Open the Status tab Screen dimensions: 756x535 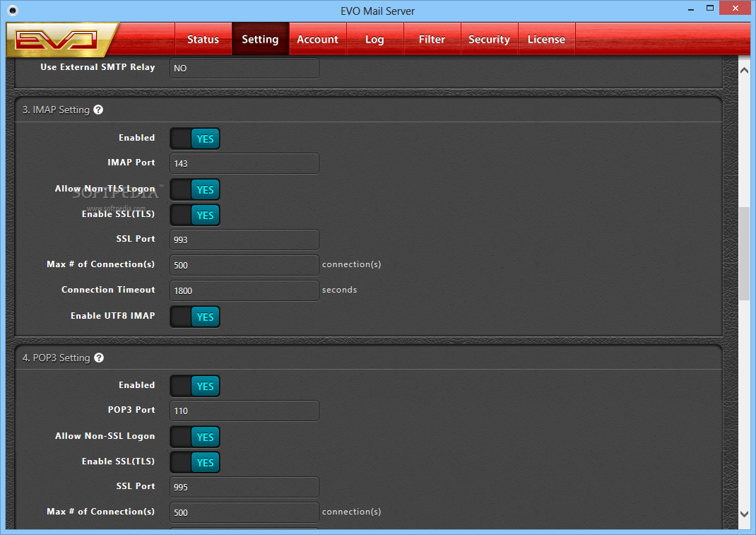coord(203,39)
